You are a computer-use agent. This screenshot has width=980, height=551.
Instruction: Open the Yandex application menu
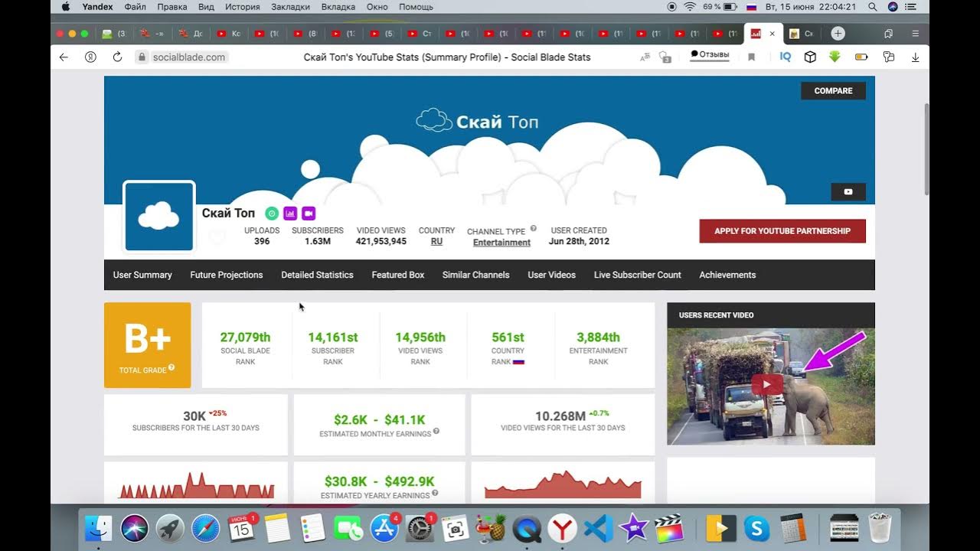(97, 7)
